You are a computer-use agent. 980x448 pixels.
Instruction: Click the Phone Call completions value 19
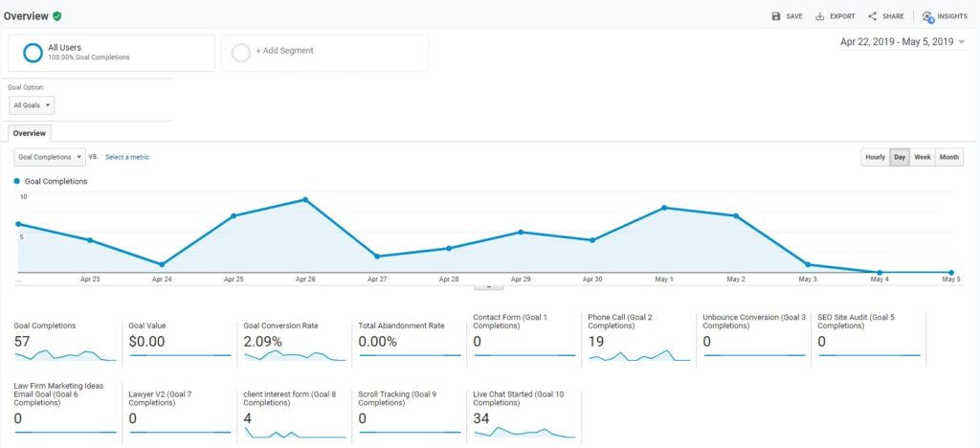[596, 341]
